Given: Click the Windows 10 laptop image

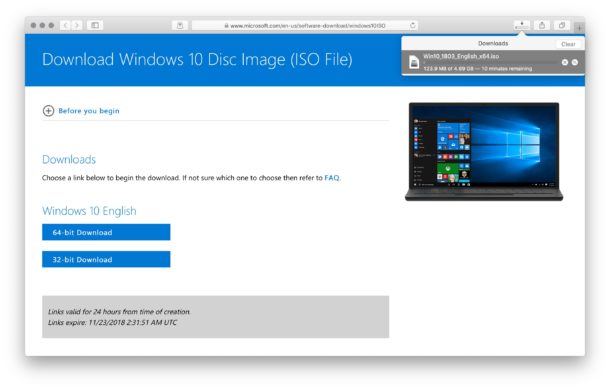Looking at the screenshot, I should 484,152.
